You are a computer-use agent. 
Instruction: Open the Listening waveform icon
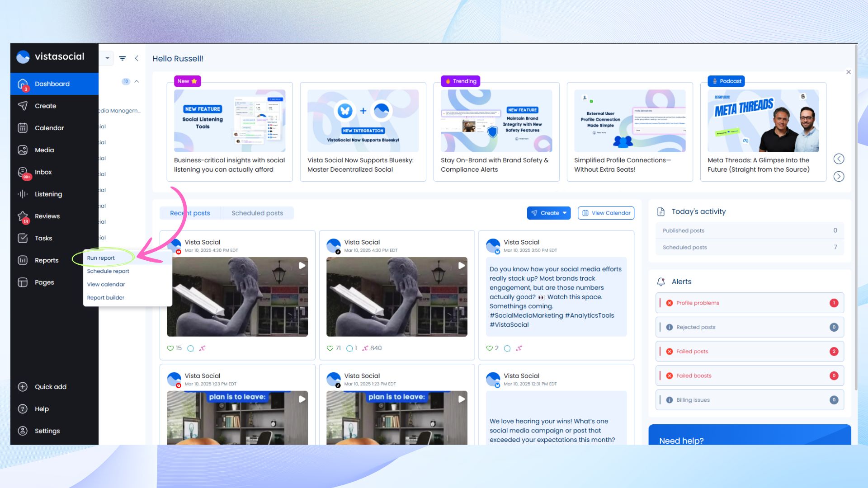[23, 194]
